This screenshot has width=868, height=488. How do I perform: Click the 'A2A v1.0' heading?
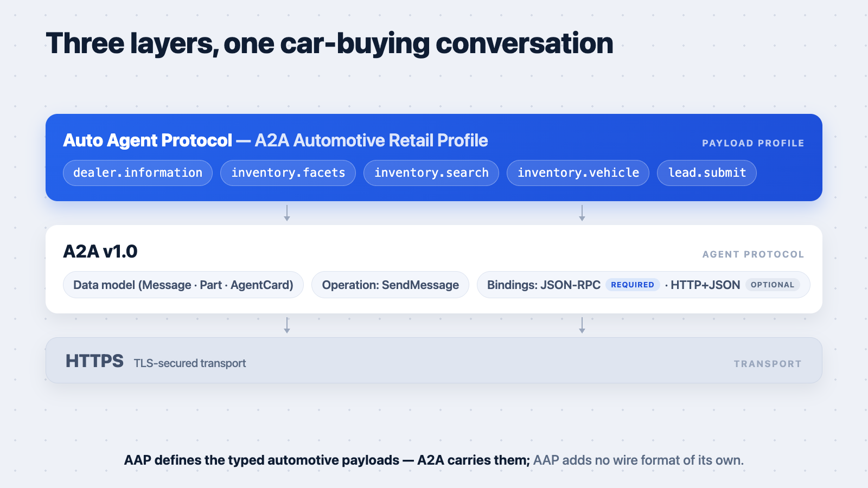pos(100,252)
